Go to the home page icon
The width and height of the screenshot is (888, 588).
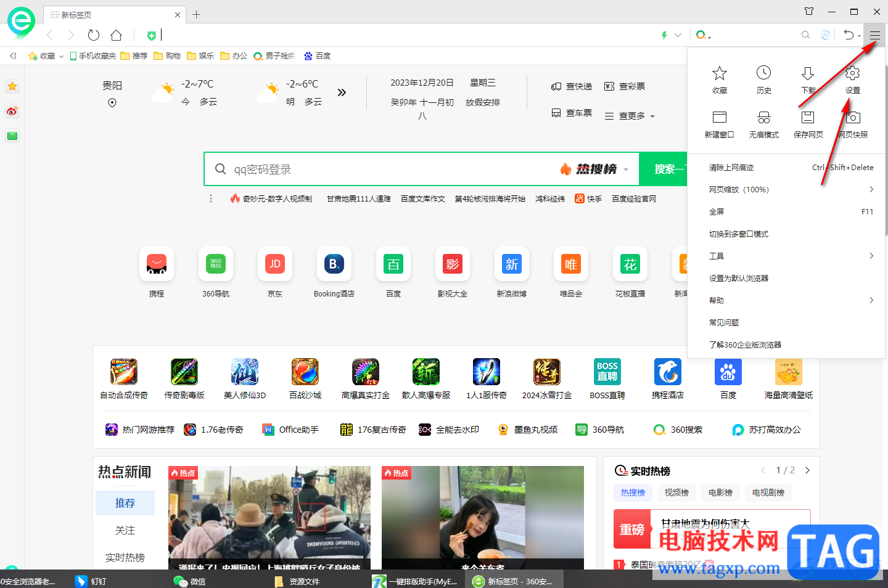click(116, 35)
